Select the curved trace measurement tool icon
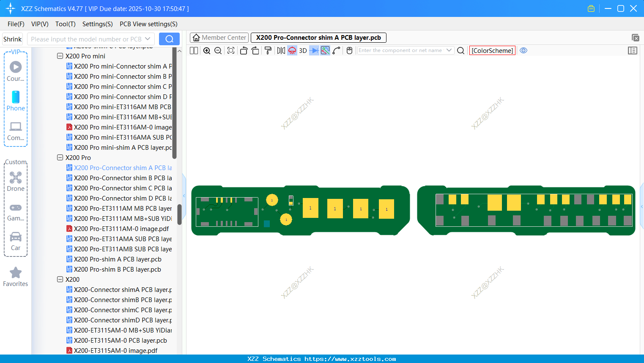This screenshot has height=363, width=644. pos(337,50)
